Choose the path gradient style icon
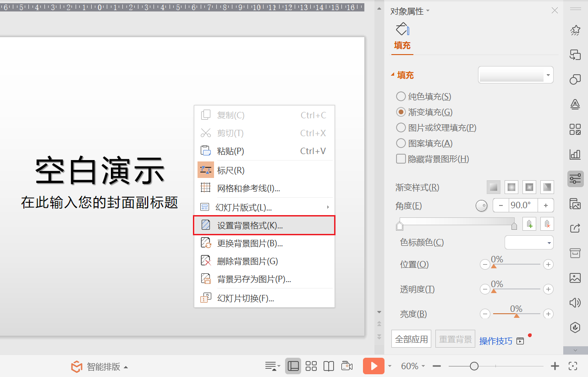This screenshot has width=588, height=377. pyautogui.click(x=547, y=187)
